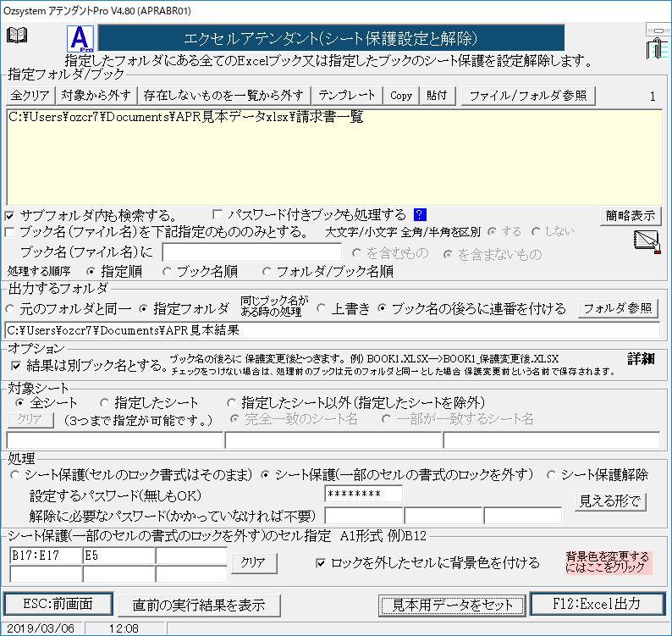Select 指定したシート以外 radio button
The image size is (672, 636).
click(231, 403)
